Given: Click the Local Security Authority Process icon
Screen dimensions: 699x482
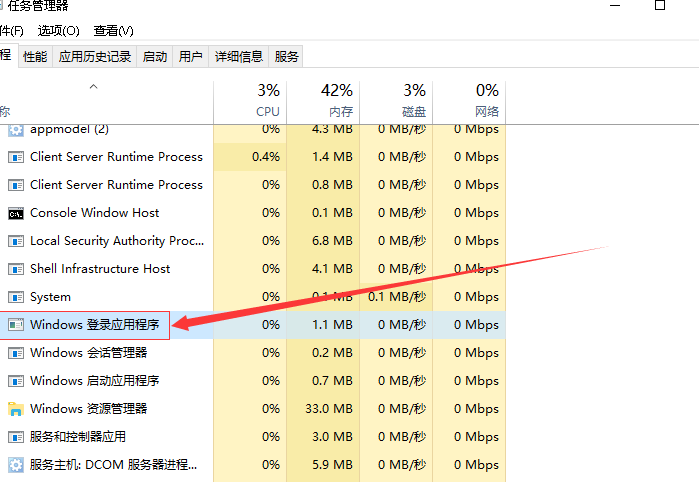Looking at the screenshot, I should 16,242.
